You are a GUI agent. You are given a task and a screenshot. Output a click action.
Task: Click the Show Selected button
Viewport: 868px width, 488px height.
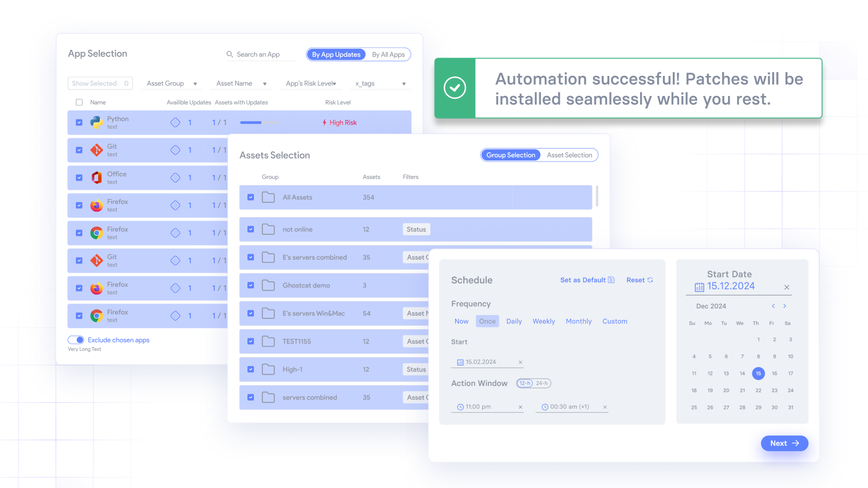tap(100, 84)
